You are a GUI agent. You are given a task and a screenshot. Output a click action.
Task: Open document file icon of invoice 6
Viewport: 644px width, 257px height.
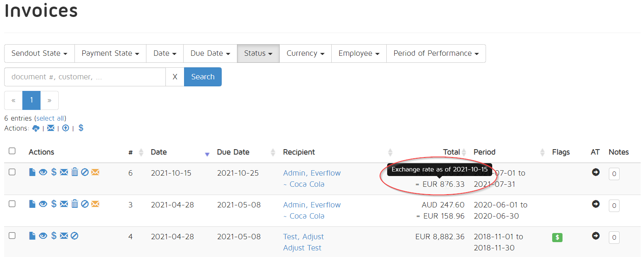coord(32,172)
